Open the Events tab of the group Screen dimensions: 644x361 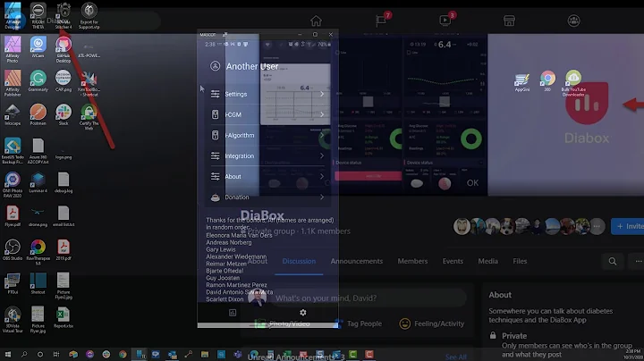point(453,261)
